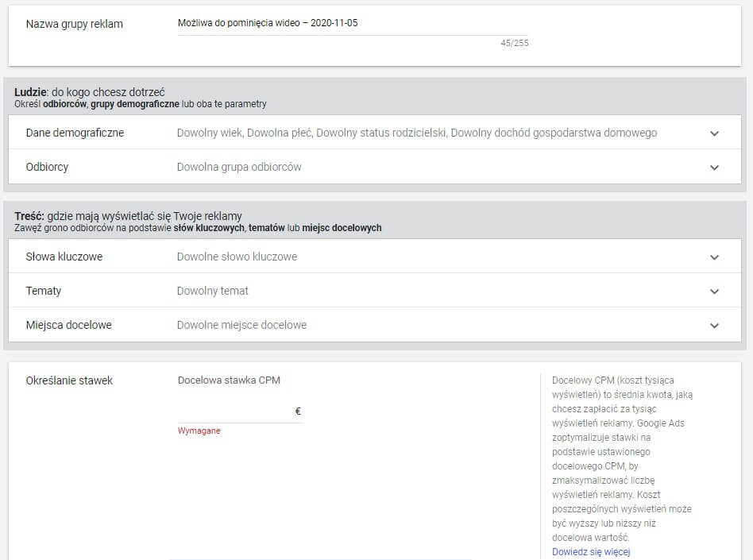Image resolution: width=753 pixels, height=560 pixels.
Task: Click the euro currency symbol
Action: coord(298,411)
